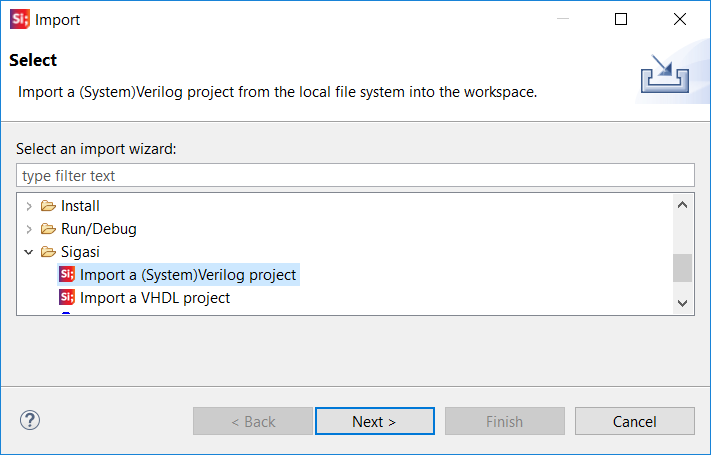Cancel the Import dialog

[634, 421]
